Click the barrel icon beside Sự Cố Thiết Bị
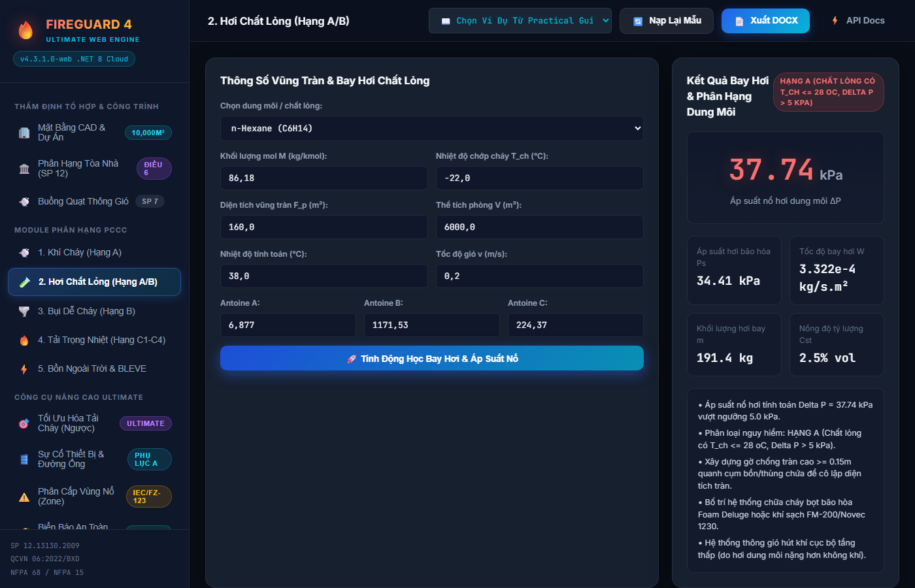 click(x=24, y=459)
